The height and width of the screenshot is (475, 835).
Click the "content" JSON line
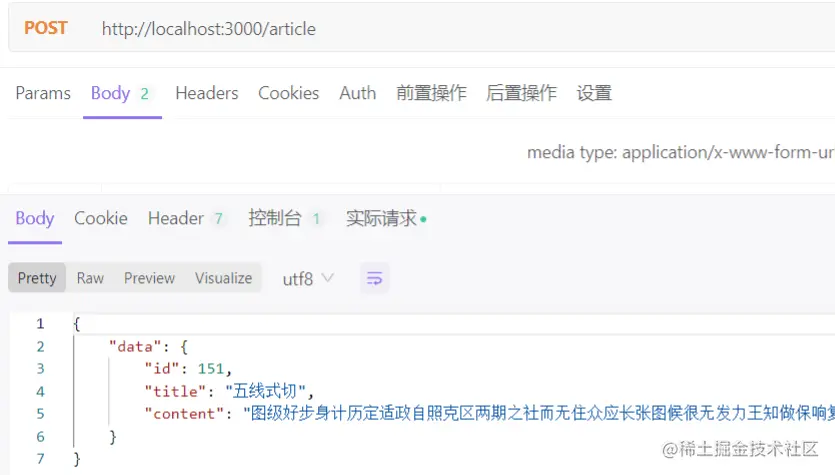point(489,414)
